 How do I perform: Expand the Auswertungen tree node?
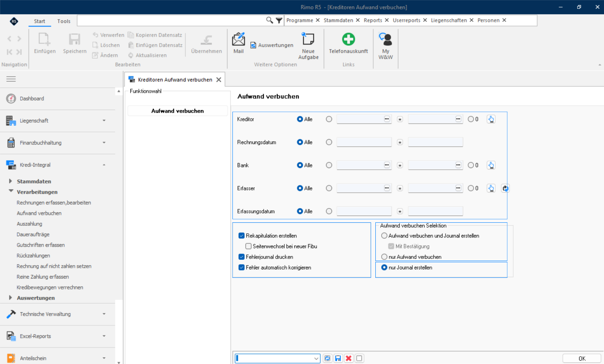pos(11,298)
